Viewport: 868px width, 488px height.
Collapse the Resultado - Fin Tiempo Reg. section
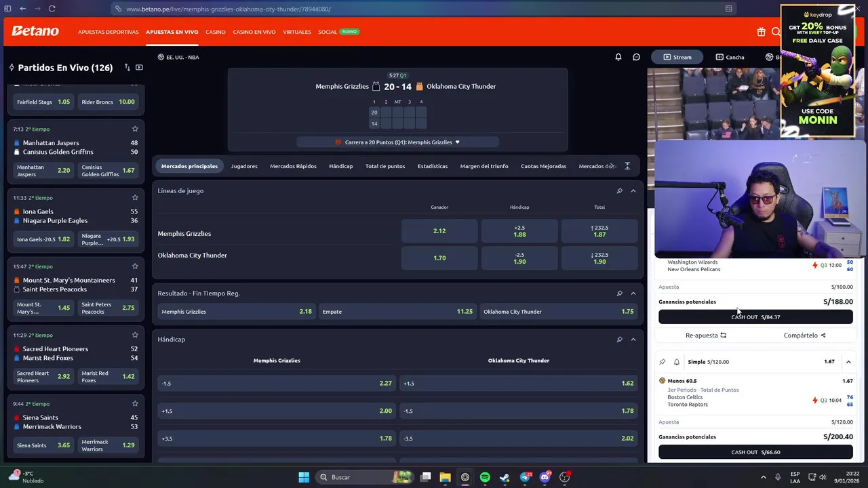click(x=633, y=293)
